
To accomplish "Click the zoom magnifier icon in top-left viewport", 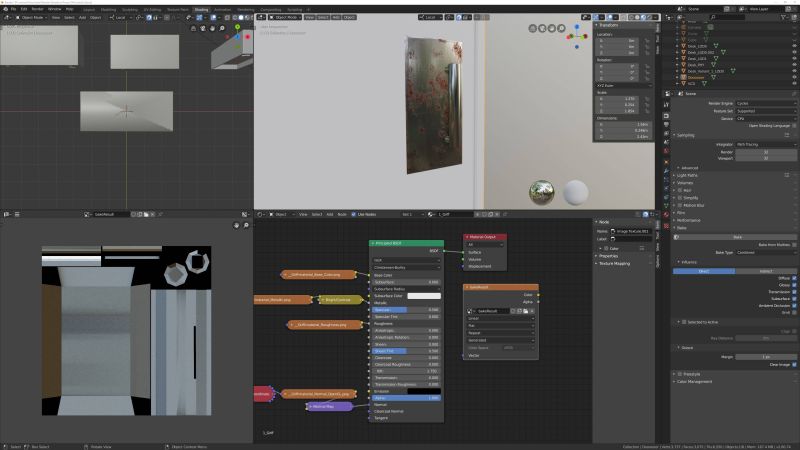I will tap(222, 29).
